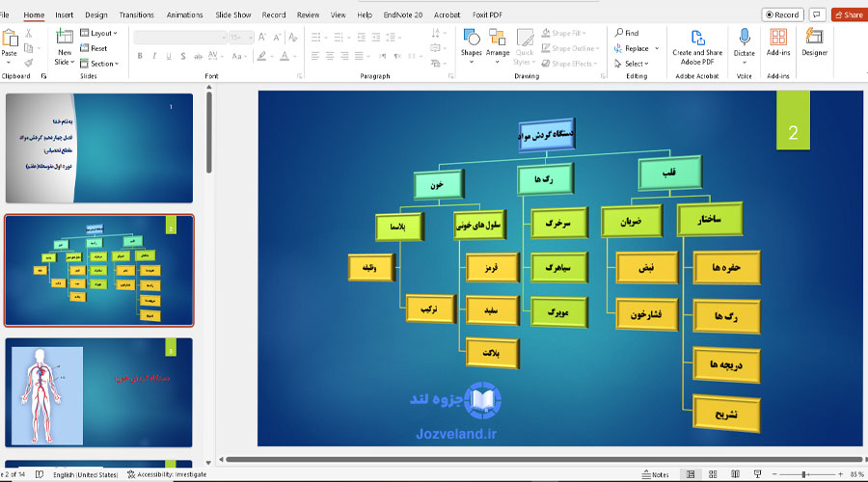Click the Find search button
This screenshot has width=868, height=482.
tap(627, 33)
